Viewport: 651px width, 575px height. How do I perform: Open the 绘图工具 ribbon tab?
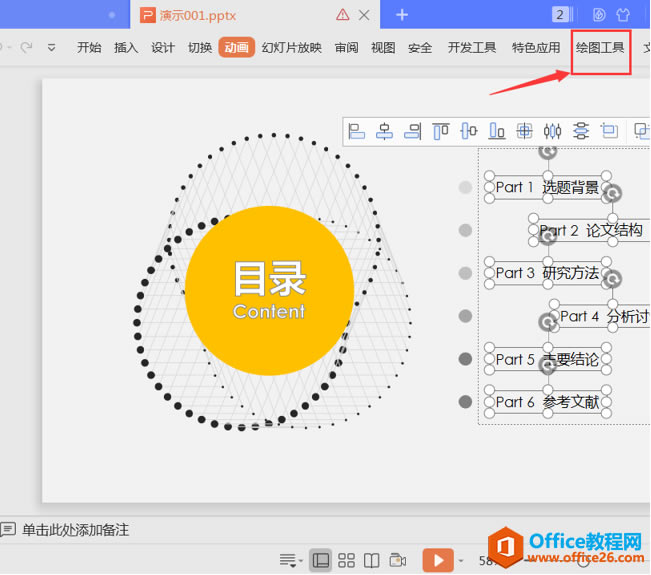pos(600,48)
